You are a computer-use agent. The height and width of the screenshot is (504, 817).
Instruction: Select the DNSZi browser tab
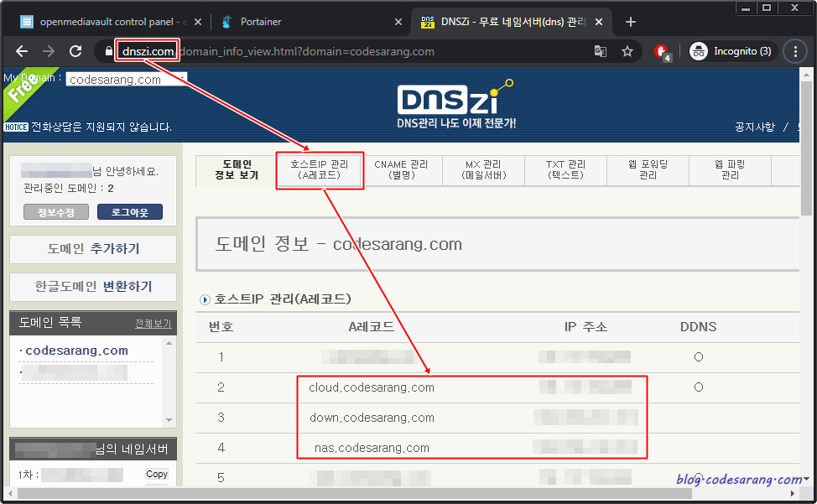pos(511,22)
